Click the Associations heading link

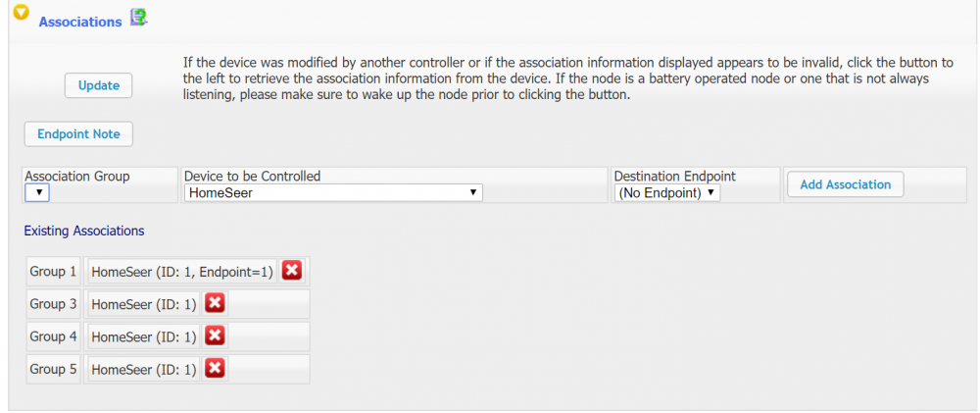tap(79, 22)
